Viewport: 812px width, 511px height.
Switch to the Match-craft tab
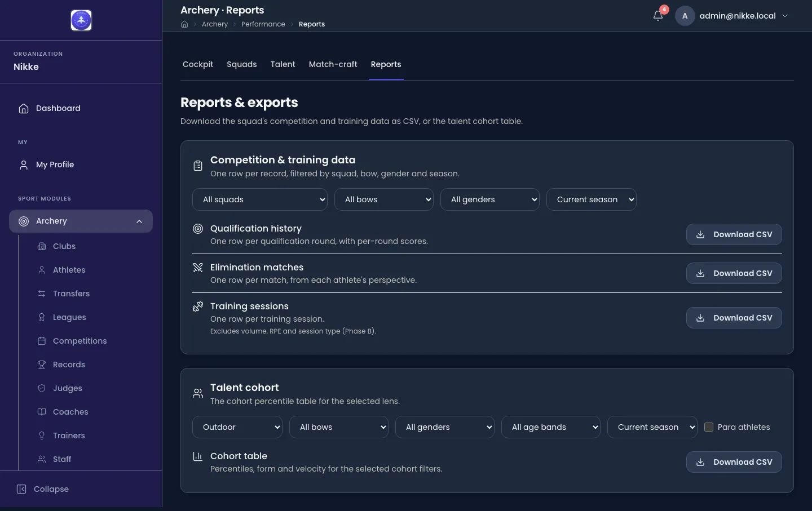(333, 64)
